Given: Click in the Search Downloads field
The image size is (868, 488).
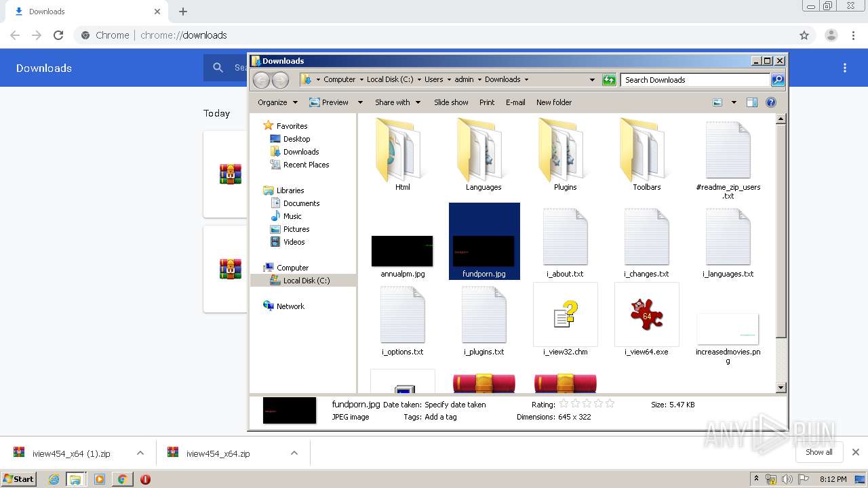Looking at the screenshot, I should [696, 80].
